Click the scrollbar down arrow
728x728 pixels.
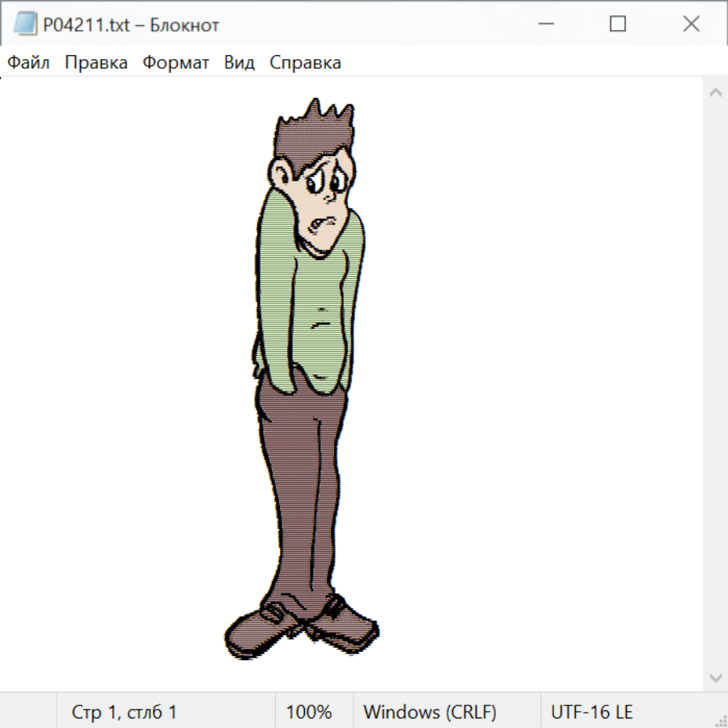tap(715, 677)
